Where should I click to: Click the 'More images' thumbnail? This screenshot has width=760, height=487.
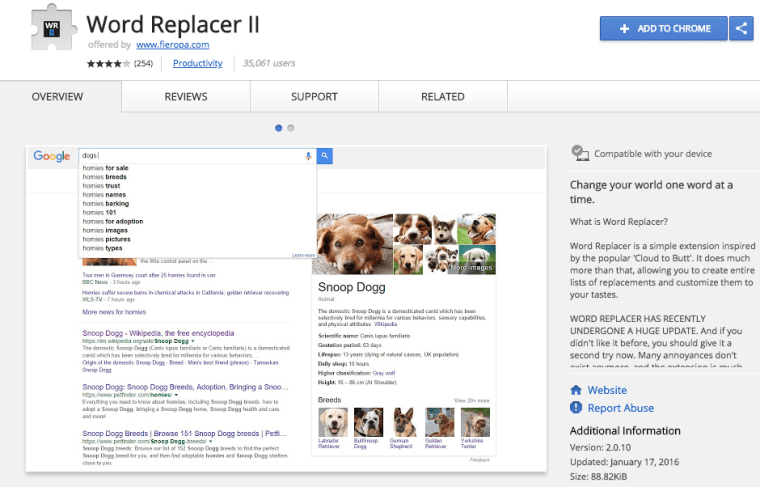[x=477, y=260]
